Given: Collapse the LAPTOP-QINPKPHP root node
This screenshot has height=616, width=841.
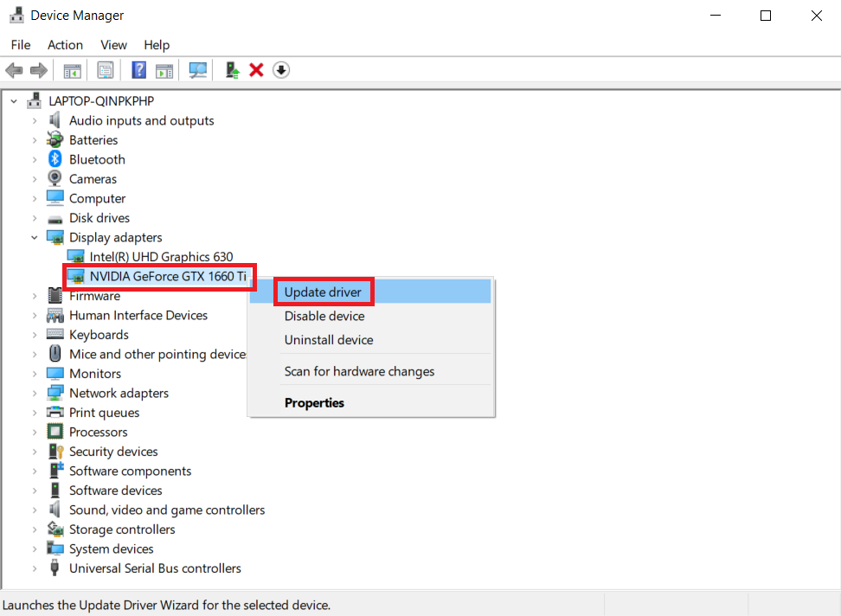Looking at the screenshot, I should [x=15, y=101].
